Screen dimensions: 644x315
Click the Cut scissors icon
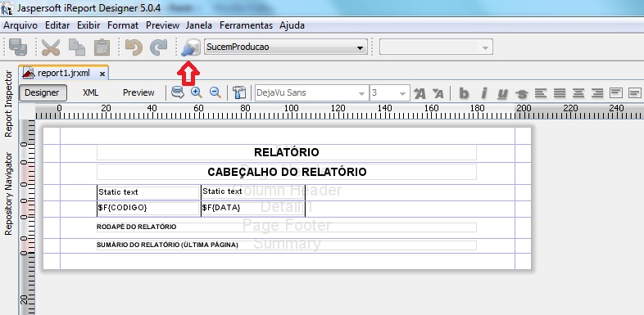tap(51, 47)
